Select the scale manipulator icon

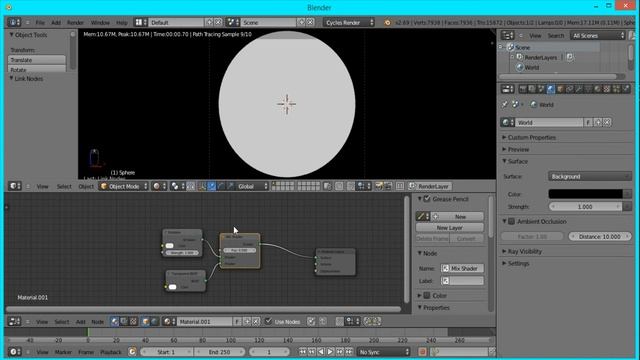(x=230, y=187)
